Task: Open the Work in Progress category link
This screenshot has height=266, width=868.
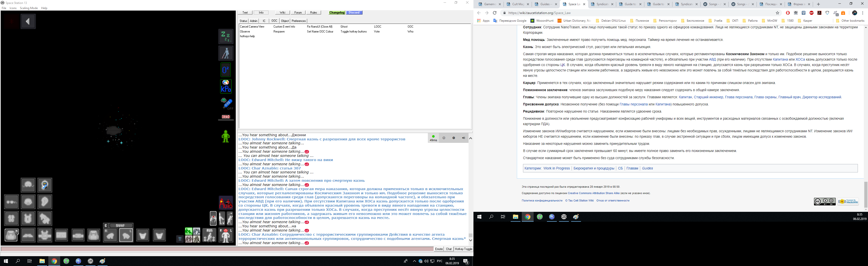Action: point(556,168)
